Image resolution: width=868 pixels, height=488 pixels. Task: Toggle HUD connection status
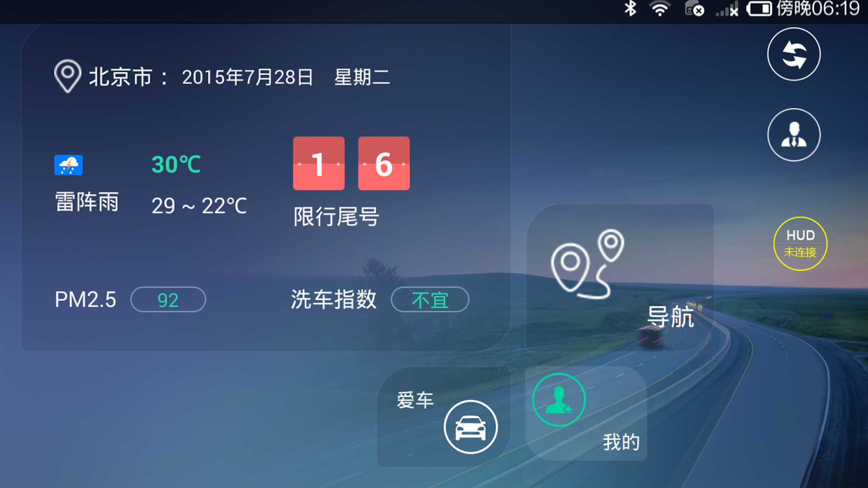799,243
